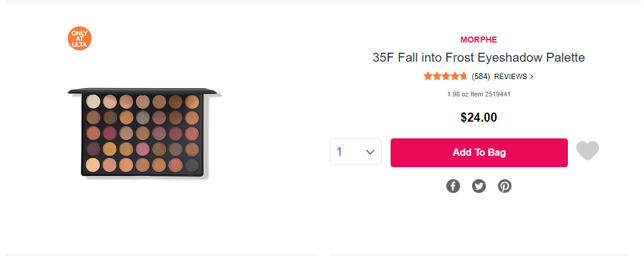The width and height of the screenshot is (644, 260).
Task: Click the (584) review count
Action: coord(480,77)
